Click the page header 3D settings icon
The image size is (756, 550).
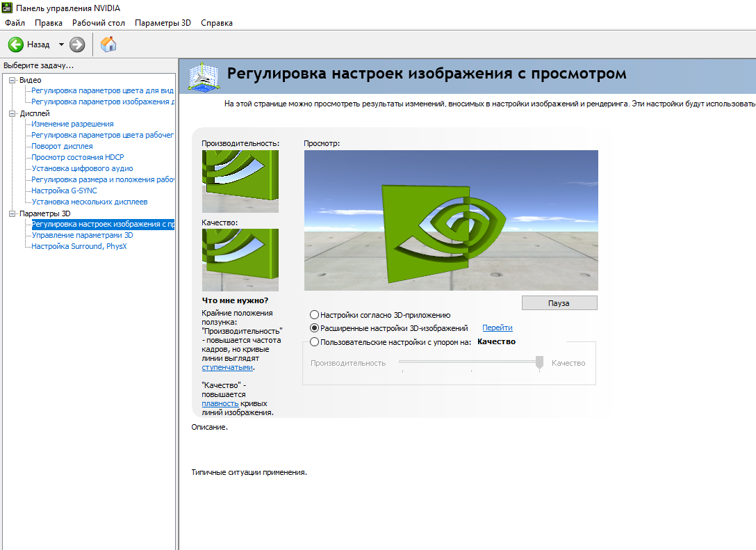[x=204, y=75]
